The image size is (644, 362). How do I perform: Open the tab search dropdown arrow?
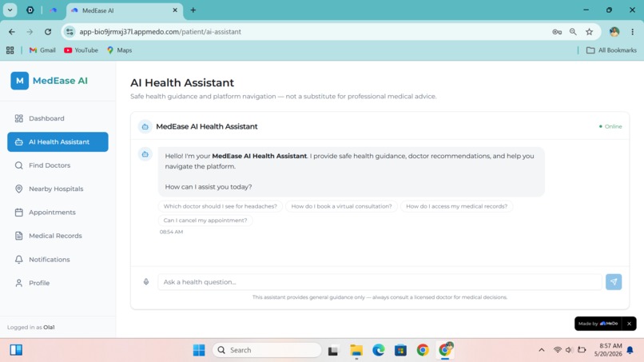(10, 10)
